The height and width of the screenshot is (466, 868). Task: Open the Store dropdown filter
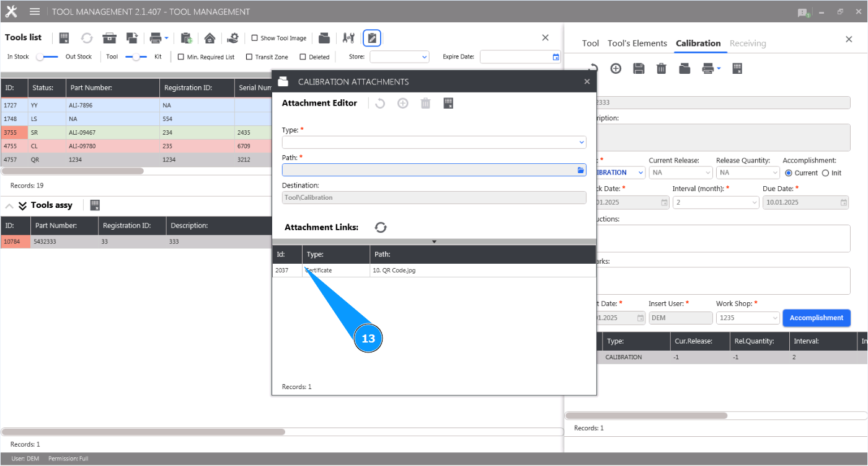(425, 56)
